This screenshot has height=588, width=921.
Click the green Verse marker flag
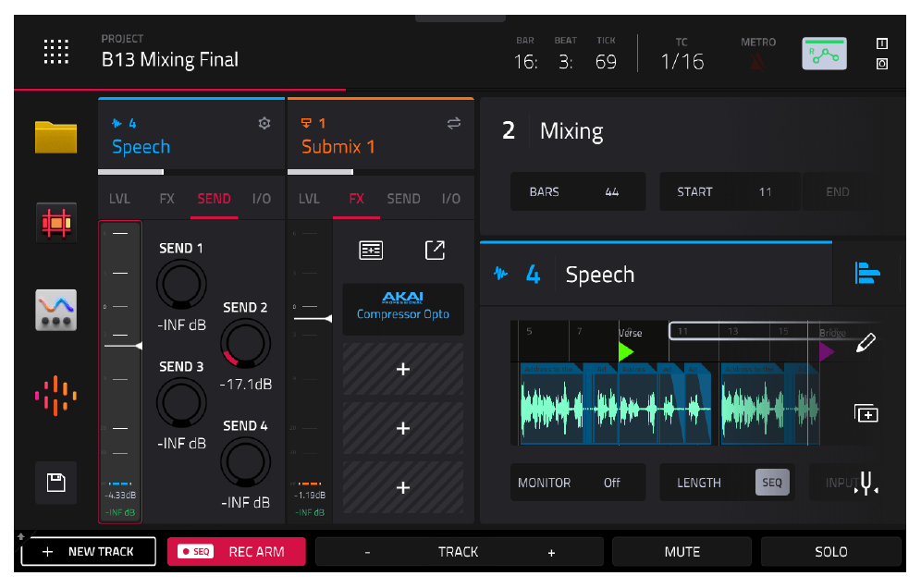coord(625,352)
